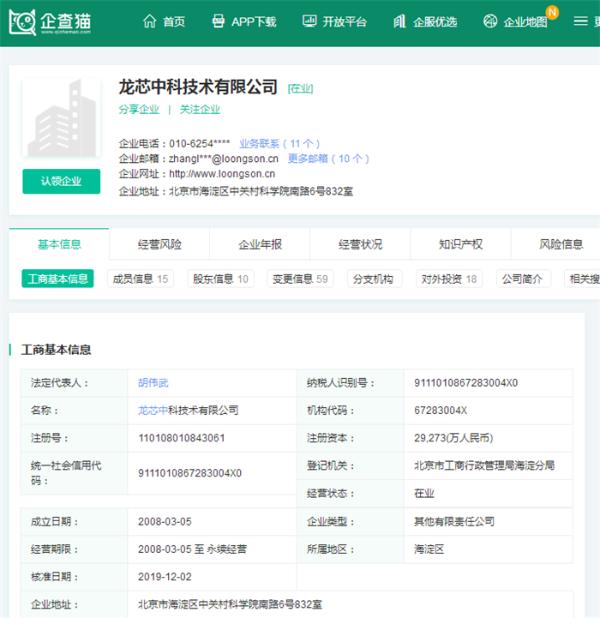
Task: Click the 认领企业 button
Action: tap(61, 181)
